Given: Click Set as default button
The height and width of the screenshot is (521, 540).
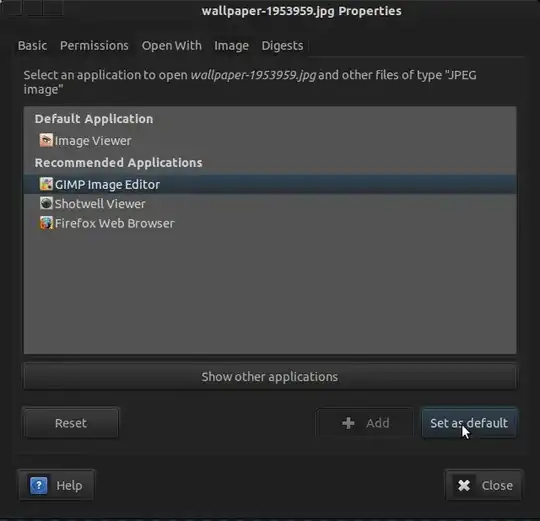Looking at the screenshot, I should [x=469, y=423].
